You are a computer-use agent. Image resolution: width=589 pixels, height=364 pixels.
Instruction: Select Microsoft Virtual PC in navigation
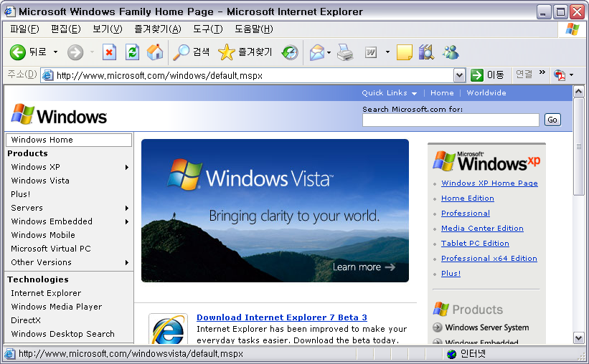51,249
